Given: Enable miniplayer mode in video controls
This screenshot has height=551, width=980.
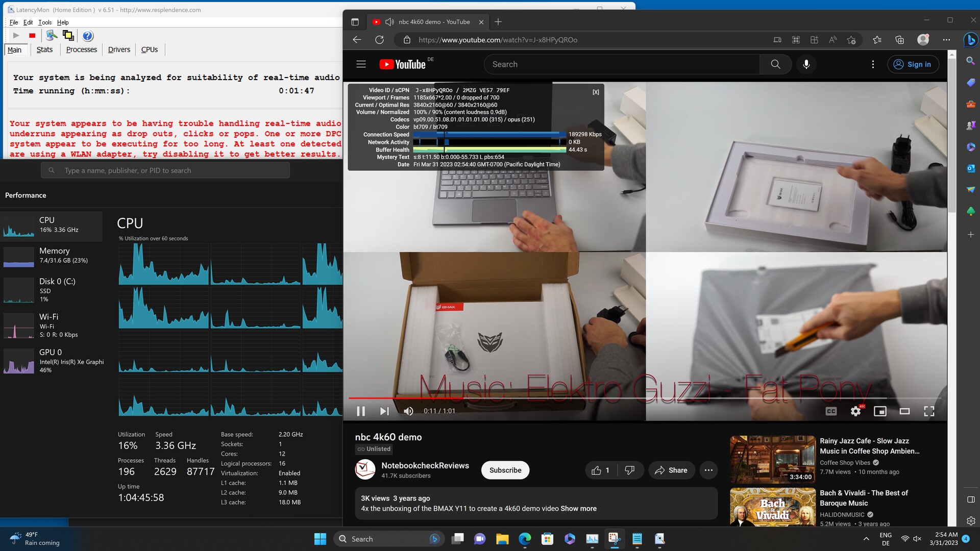Looking at the screenshot, I should 880,411.
